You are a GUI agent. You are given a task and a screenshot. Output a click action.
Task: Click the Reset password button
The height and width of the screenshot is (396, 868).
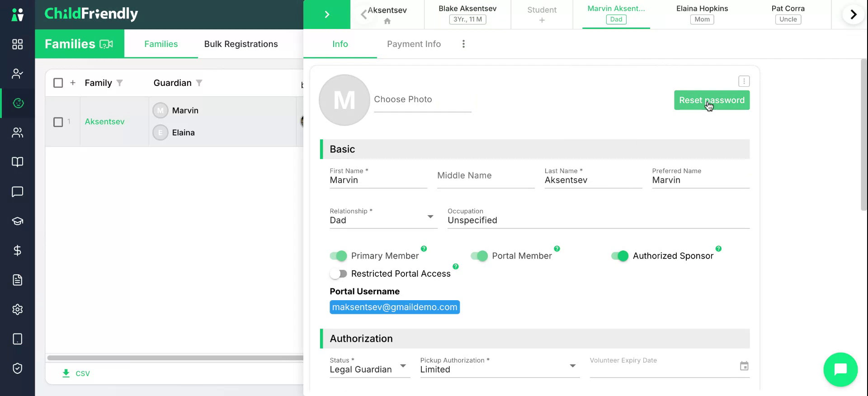[x=712, y=100]
